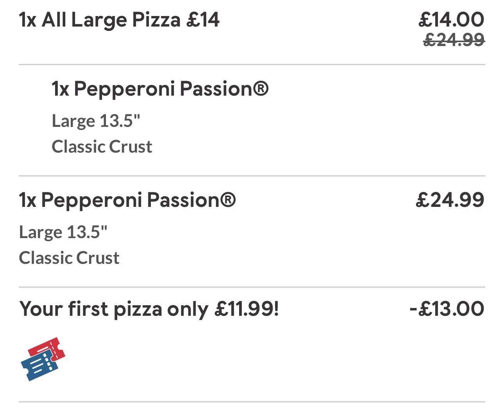Open the Your first pizza only £11.99 offer

tap(149, 309)
